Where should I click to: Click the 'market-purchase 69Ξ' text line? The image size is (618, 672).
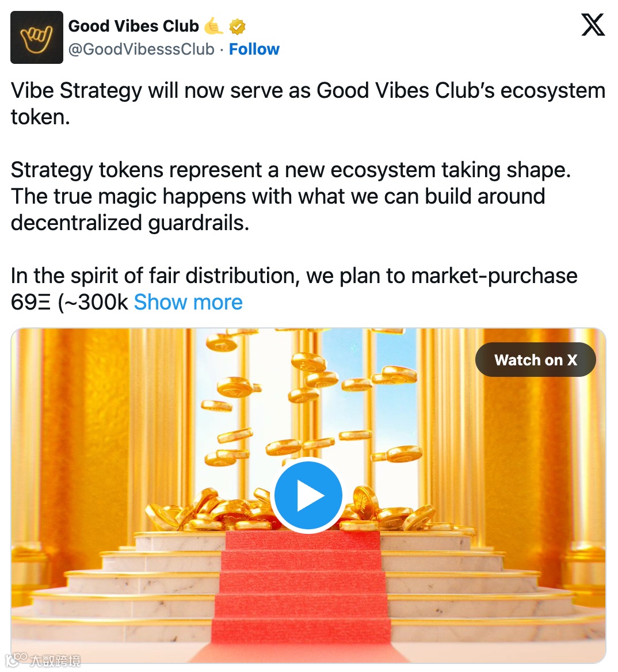click(294, 289)
